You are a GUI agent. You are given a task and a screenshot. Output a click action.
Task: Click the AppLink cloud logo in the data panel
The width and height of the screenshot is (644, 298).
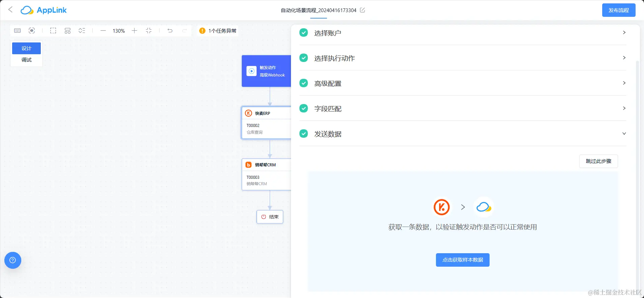(x=484, y=207)
